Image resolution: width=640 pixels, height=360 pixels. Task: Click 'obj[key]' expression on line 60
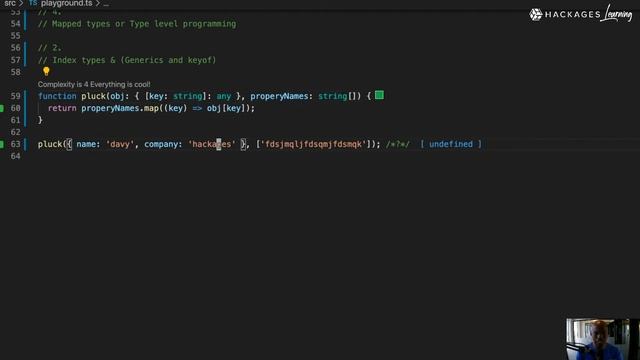226,108
